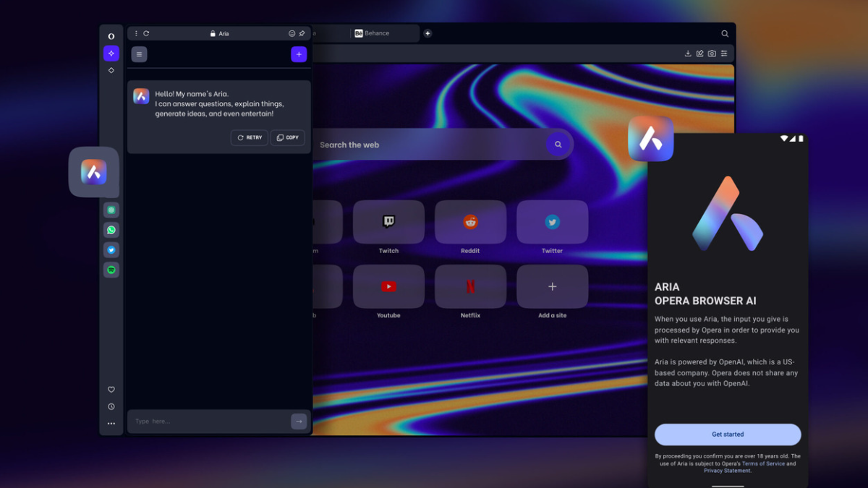Image resolution: width=868 pixels, height=488 pixels.
Task: Click the RETRY button on Aria's message
Action: tap(250, 137)
